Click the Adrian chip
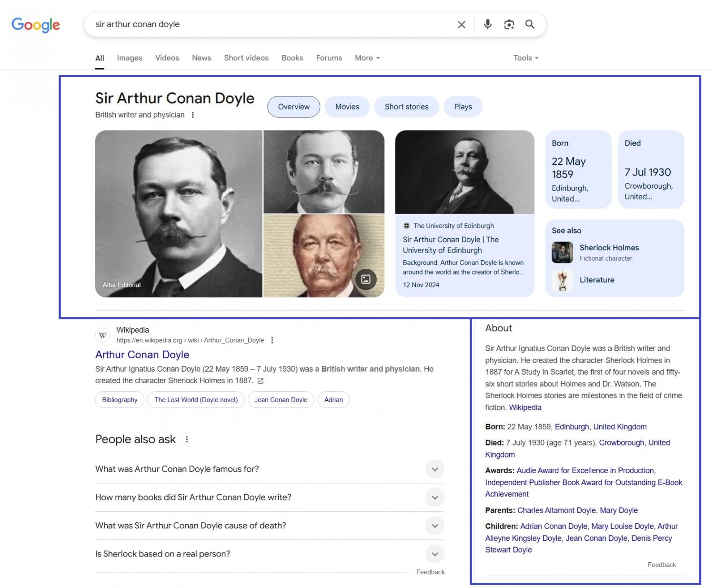 click(333, 400)
